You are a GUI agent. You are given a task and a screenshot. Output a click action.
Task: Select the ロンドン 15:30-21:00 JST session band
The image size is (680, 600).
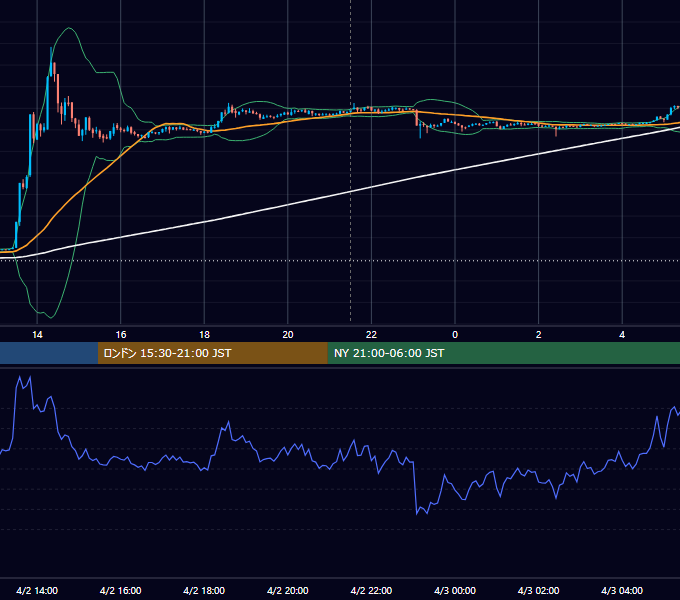pos(212,353)
